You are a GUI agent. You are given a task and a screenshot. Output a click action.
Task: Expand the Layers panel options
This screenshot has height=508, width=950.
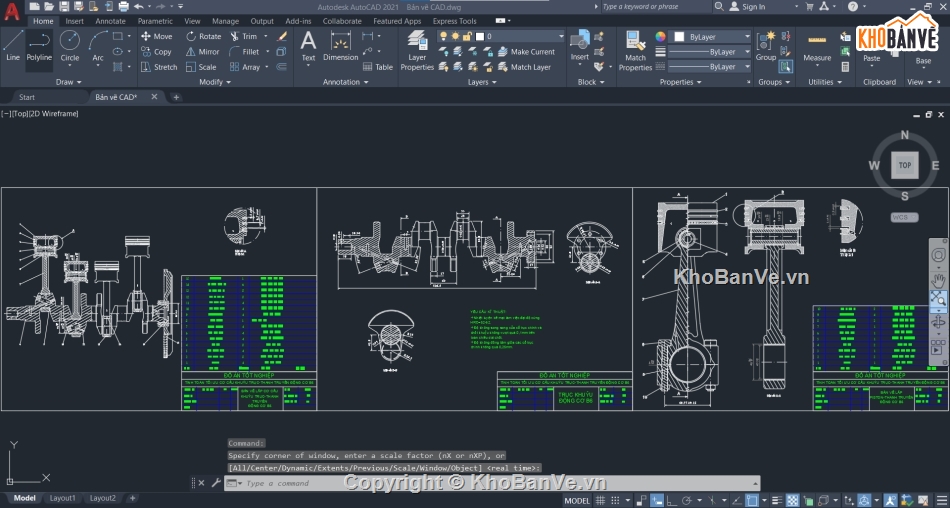[482, 82]
